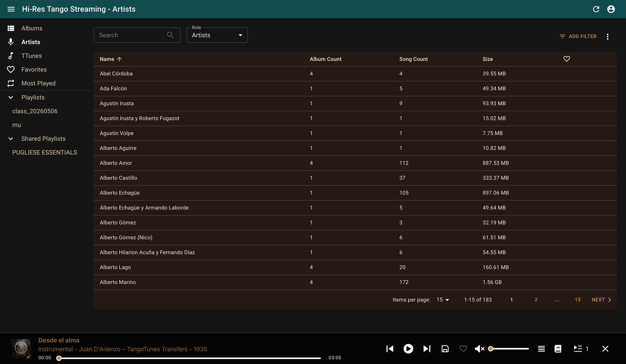Toggle the mute speaker icon
Viewport: 626px width, 364px height.
coord(479,349)
